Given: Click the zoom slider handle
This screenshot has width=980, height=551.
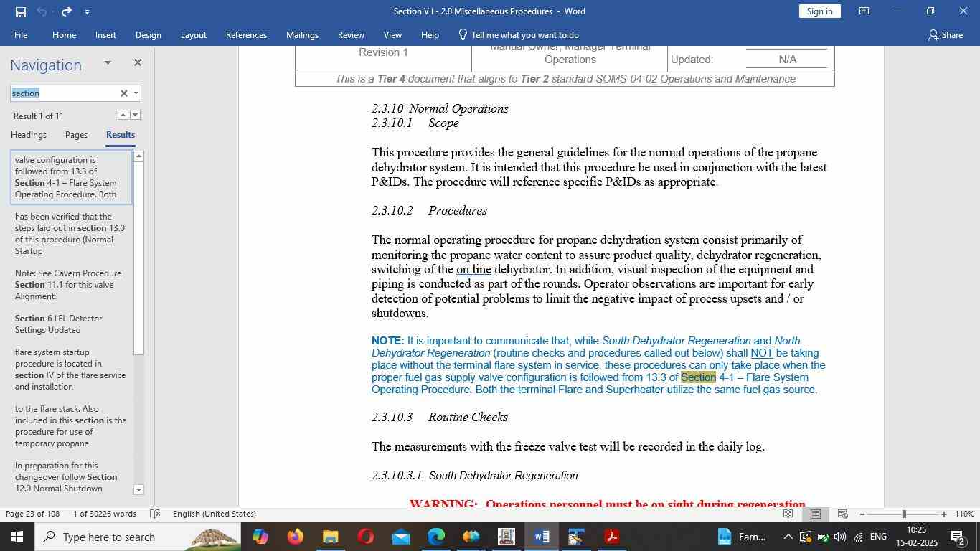Looking at the screenshot, I should [904, 514].
